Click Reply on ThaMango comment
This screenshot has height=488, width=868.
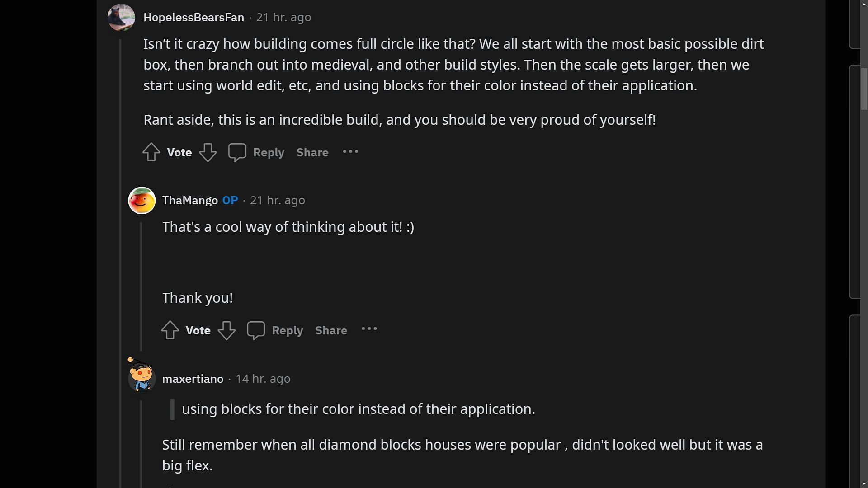287,330
